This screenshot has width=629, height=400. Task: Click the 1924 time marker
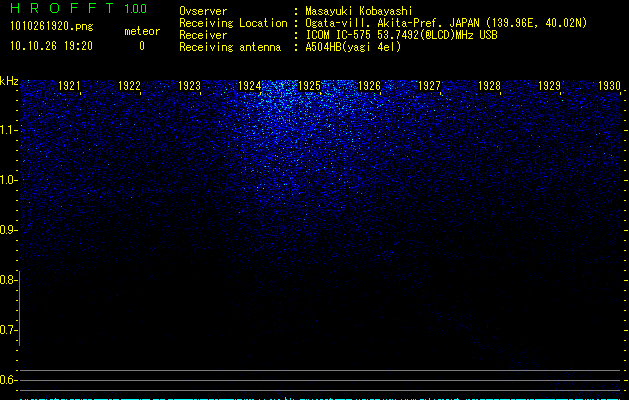coord(249,86)
